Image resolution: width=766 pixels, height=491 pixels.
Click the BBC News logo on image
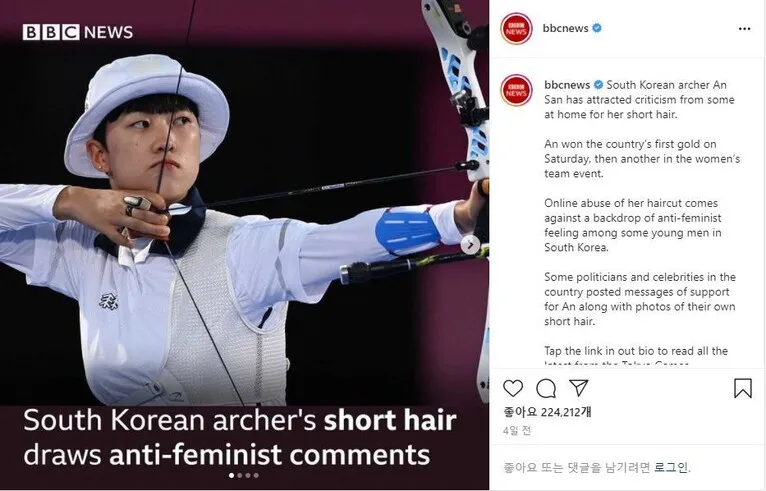tap(78, 32)
